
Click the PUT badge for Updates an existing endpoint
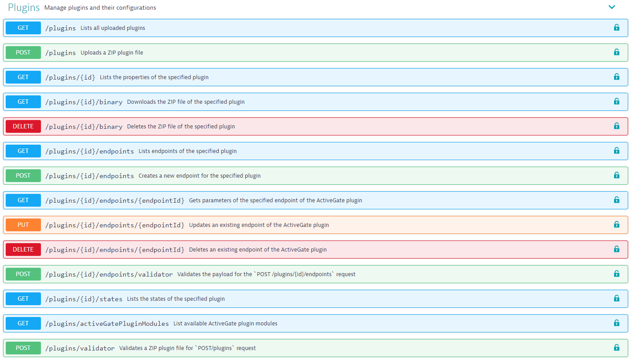pos(23,225)
